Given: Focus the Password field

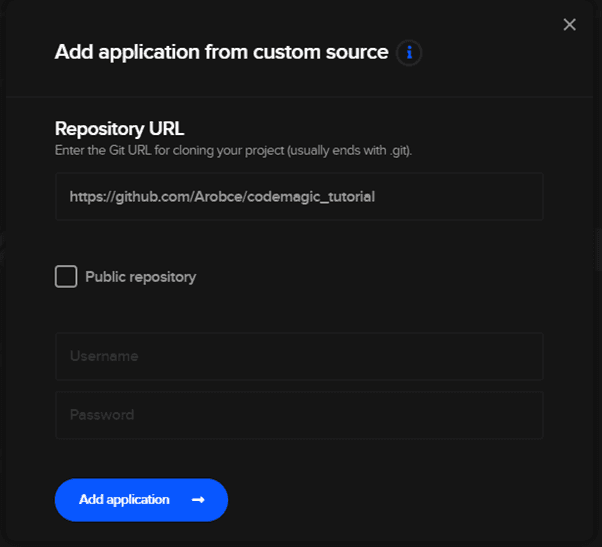Looking at the screenshot, I should (299, 415).
